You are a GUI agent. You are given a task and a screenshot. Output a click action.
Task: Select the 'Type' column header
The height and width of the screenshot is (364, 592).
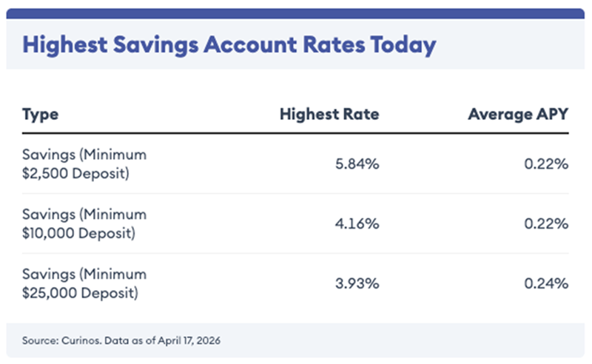(41, 115)
